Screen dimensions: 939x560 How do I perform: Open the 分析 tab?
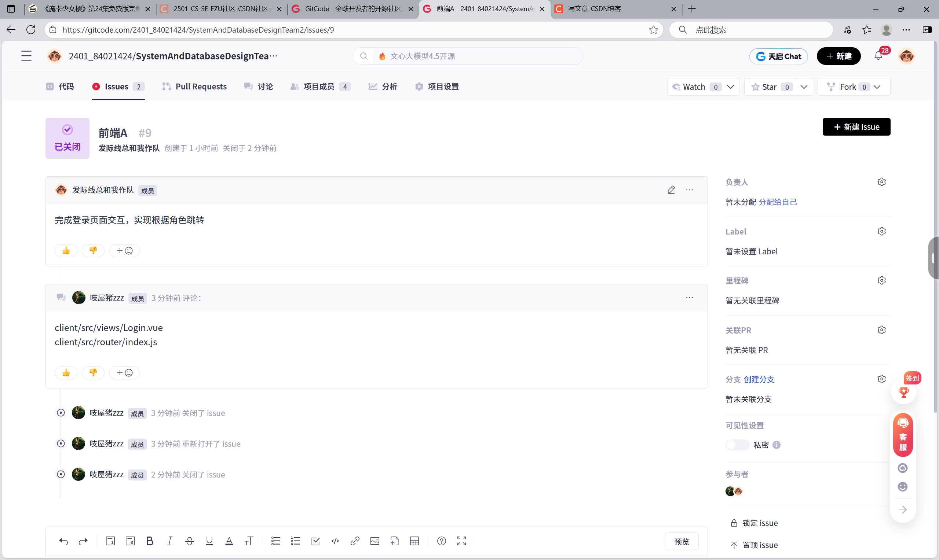(x=383, y=86)
